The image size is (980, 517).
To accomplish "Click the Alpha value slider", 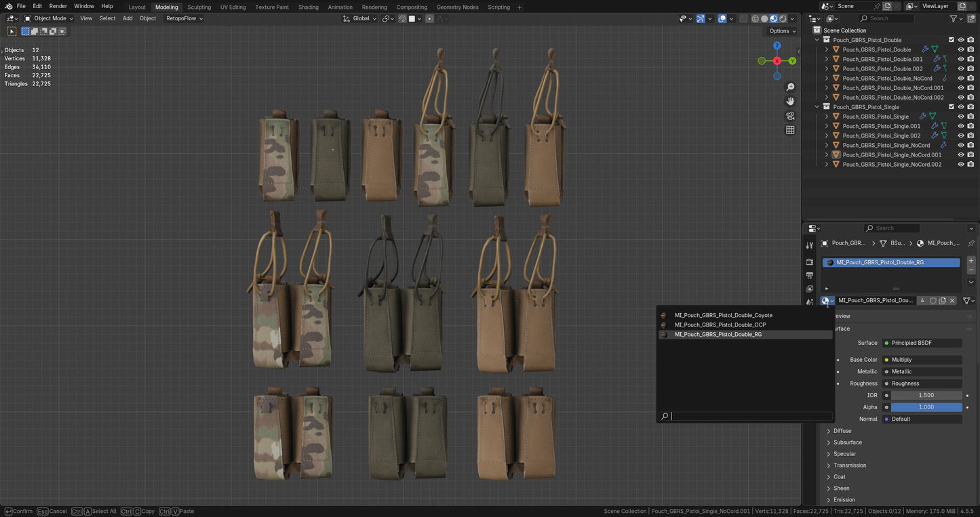I will (x=926, y=407).
